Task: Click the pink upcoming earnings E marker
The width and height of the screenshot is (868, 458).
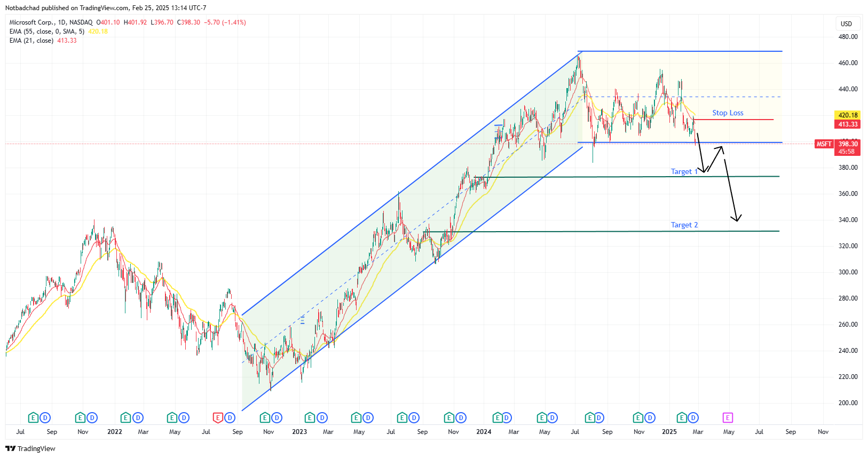Action: (x=728, y=417)
